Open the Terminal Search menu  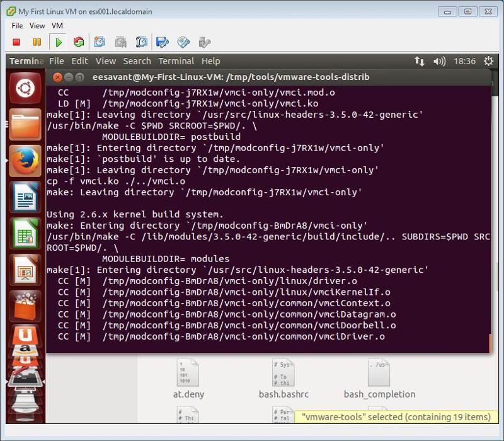pos(137,61)
